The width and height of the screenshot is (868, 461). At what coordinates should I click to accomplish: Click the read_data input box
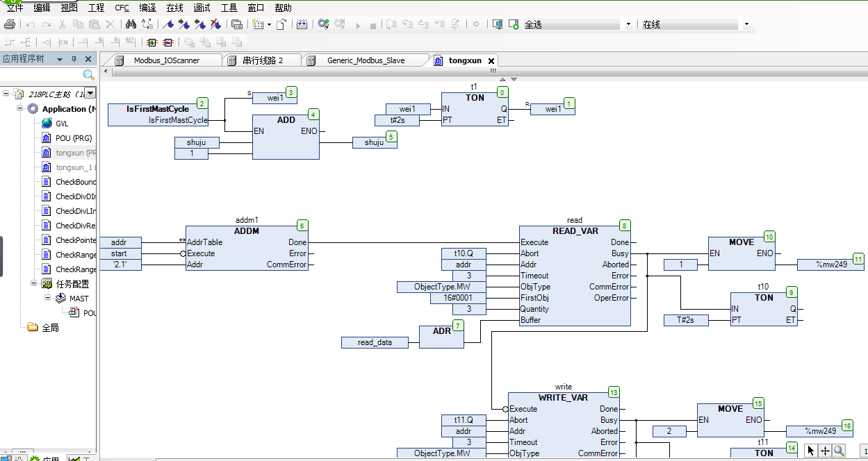click(375, 342)
